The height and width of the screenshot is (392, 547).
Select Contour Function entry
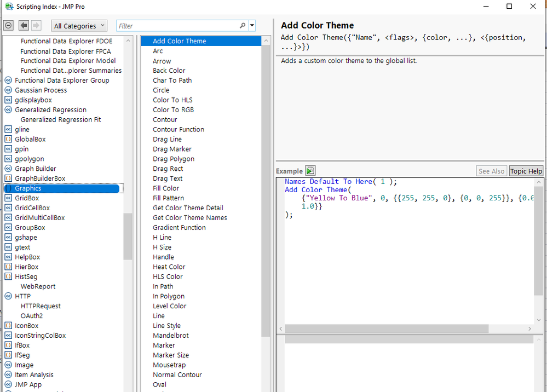pos(179,129)
